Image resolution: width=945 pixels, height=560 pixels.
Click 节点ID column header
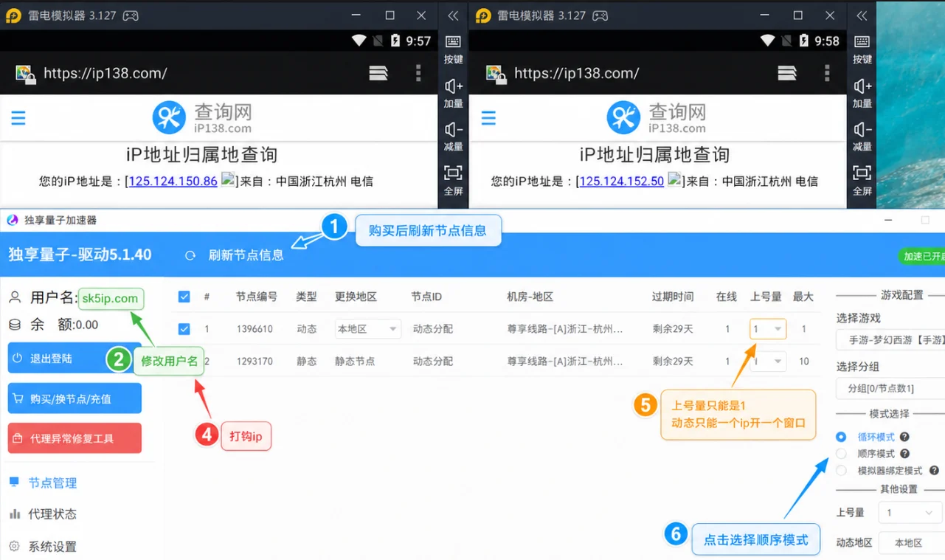[x=426, y=297]
